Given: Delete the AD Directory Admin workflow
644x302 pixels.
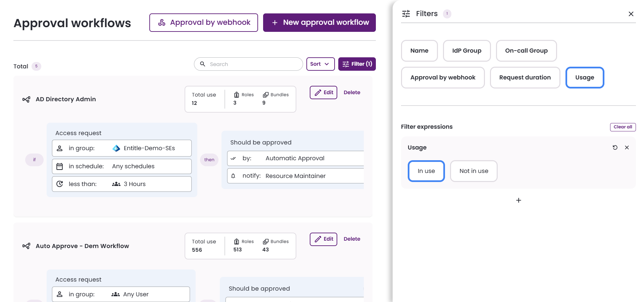Looking at the screenshot, I should [352, 93].
